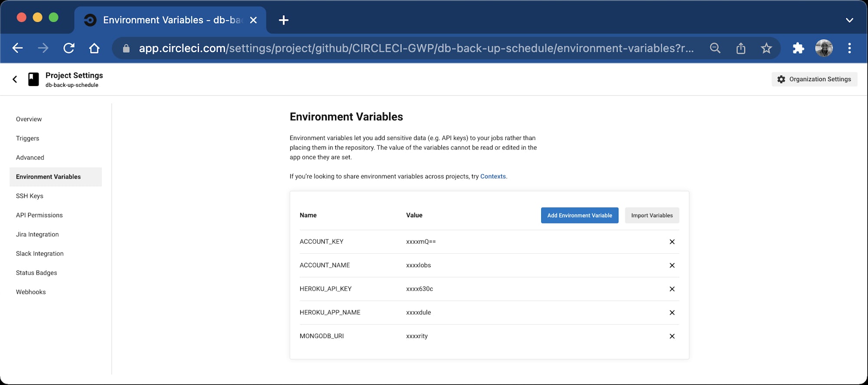The width and height of the screenshot is (868, 385).
Task: Select Environment Variables in sidebar
Action: coord(56,177)
